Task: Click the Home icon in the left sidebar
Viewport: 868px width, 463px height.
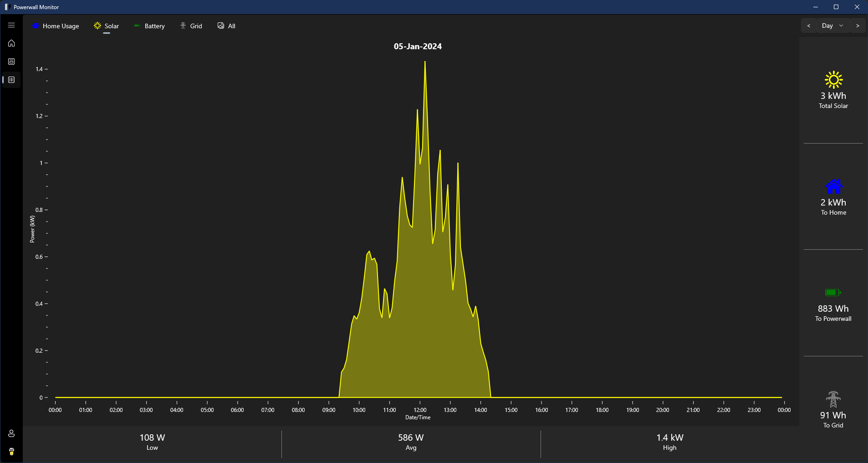Action: point(11,43)
